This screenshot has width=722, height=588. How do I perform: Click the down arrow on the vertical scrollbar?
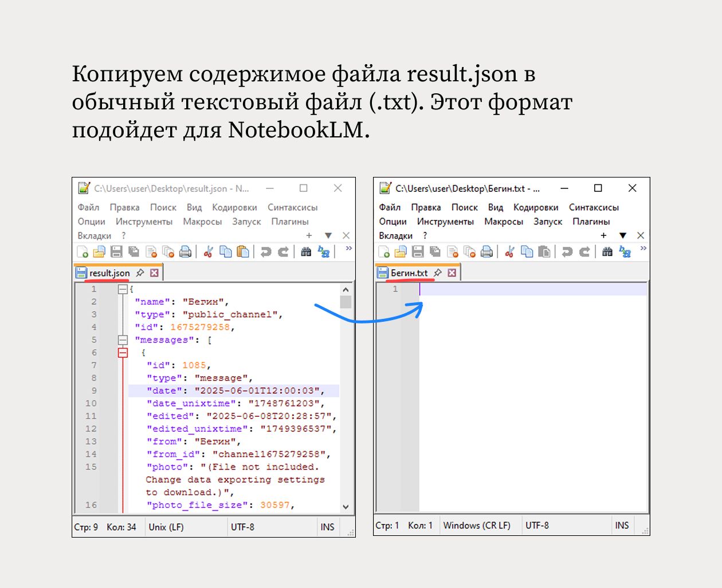coord(346,506)
